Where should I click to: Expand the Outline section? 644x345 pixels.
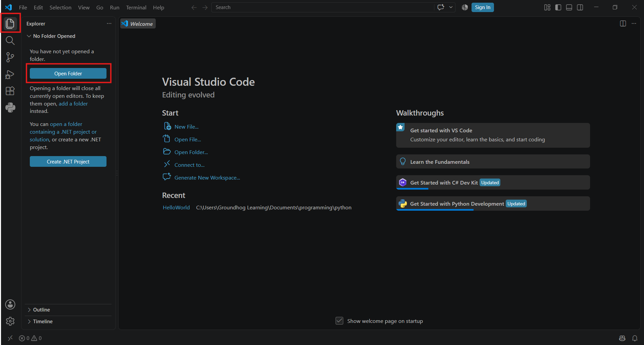(x=68, y=310)
